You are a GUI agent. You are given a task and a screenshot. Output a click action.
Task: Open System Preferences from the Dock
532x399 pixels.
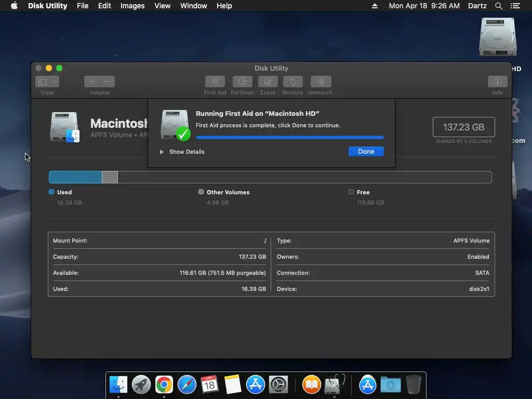point(278,385)
